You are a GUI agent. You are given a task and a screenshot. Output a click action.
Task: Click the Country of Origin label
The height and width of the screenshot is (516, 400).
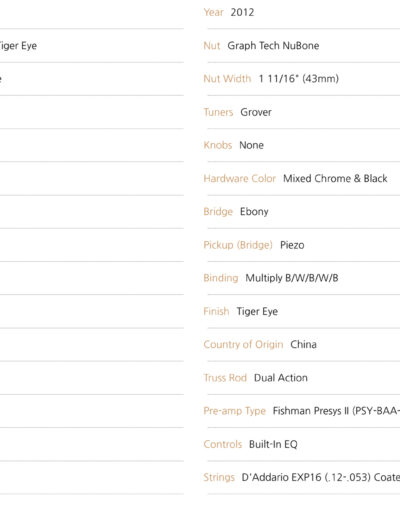[x=243, y=344]
